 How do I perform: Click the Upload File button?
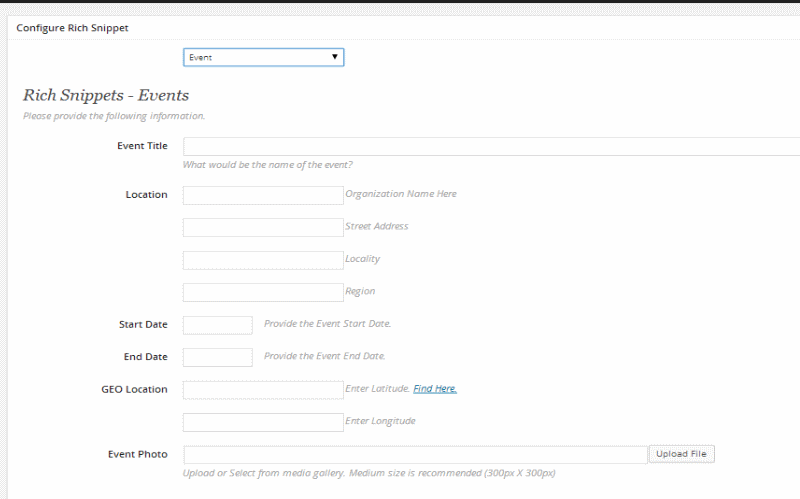681,454
